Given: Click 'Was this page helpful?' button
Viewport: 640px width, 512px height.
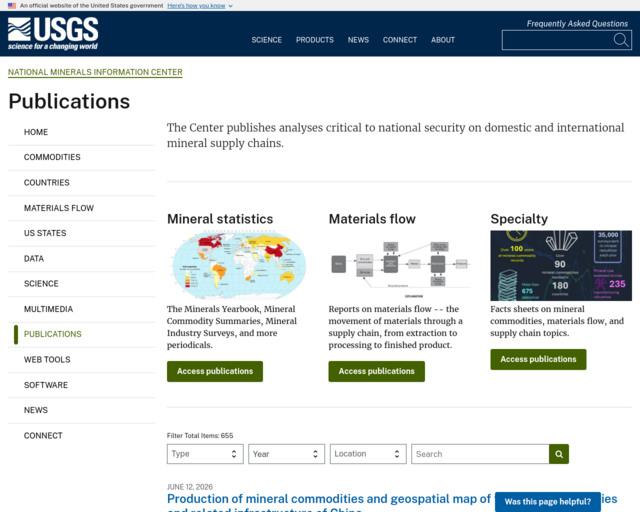Looking at the screenshot, I should click(x=548, y=502).
